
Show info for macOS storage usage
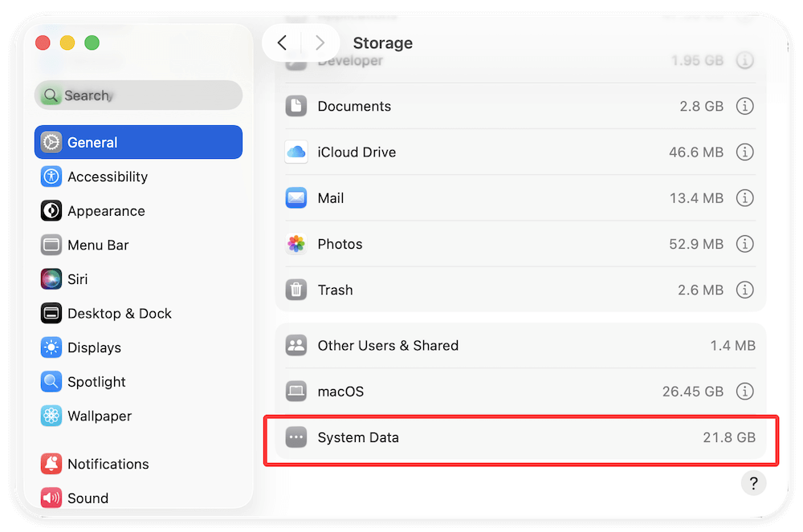(744, 392)
